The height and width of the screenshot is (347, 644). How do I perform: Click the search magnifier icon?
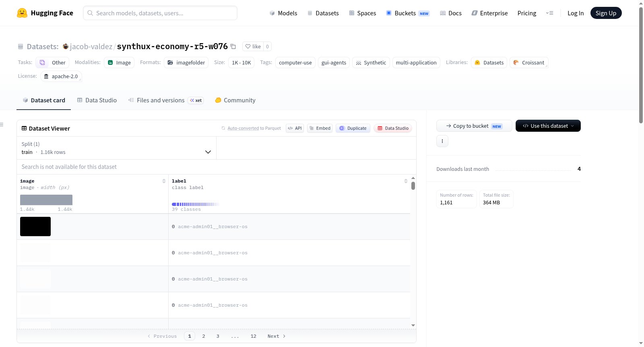coord(90,13)
